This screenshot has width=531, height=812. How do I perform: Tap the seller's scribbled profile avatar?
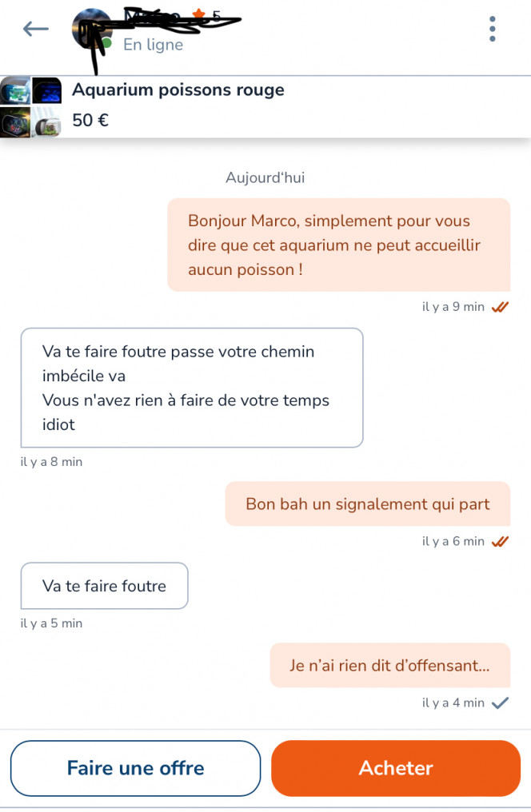tap(92, 30)
